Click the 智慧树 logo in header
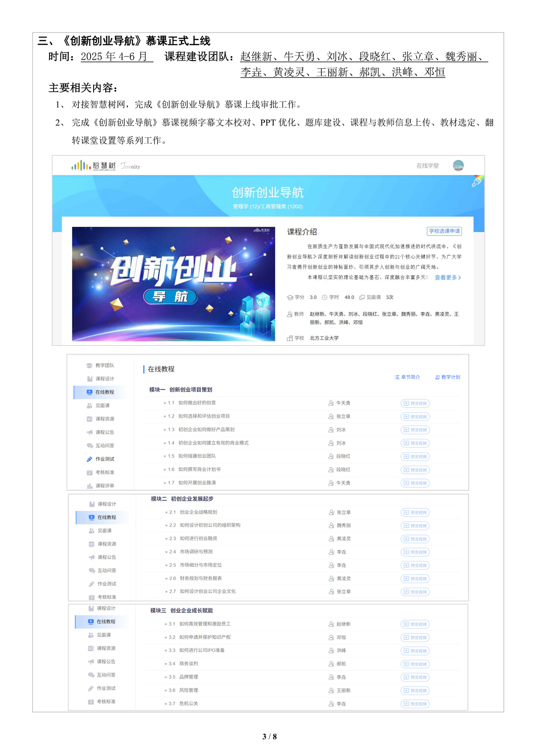Image resolution: width=535 pixels, height=756 pixels. coord(94,166)
